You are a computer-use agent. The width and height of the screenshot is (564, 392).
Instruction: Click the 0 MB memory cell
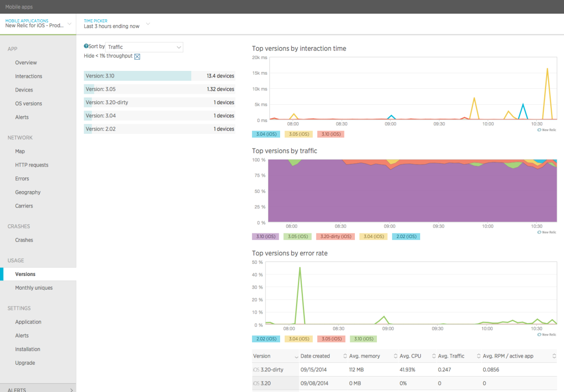pyautogui.click(x=355, y=384)
